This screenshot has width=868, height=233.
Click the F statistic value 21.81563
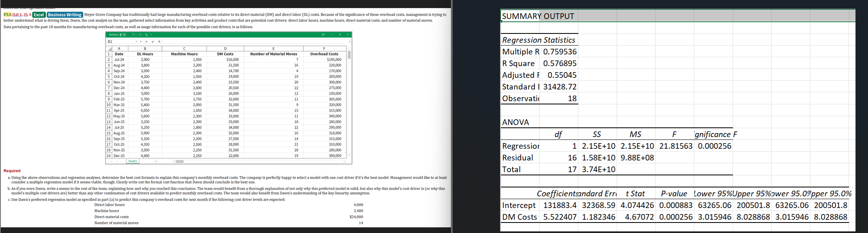coord(676,146)
